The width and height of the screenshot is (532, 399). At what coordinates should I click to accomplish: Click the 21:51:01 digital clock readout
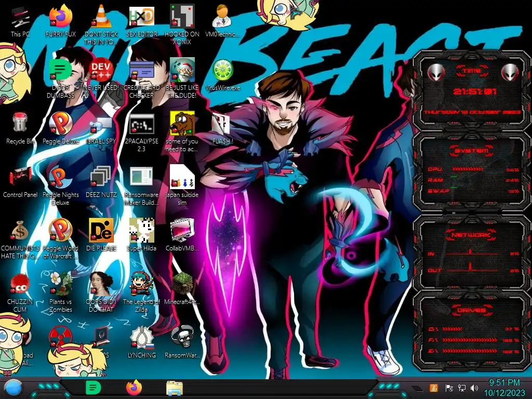475,91
